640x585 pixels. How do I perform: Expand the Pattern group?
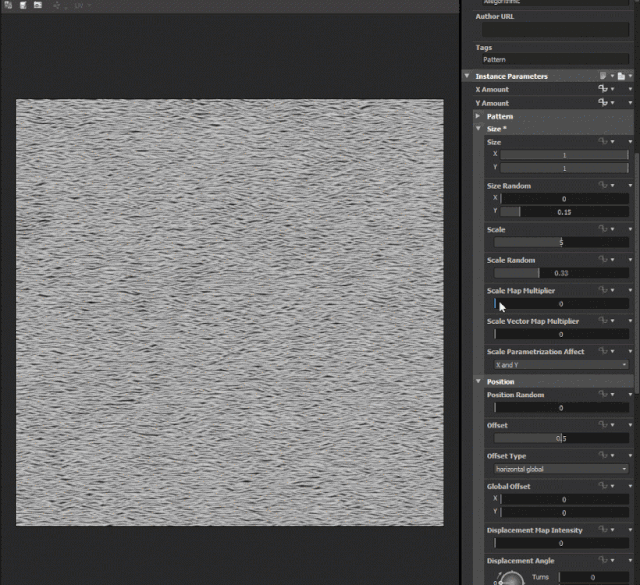click(x=478, y=116)
